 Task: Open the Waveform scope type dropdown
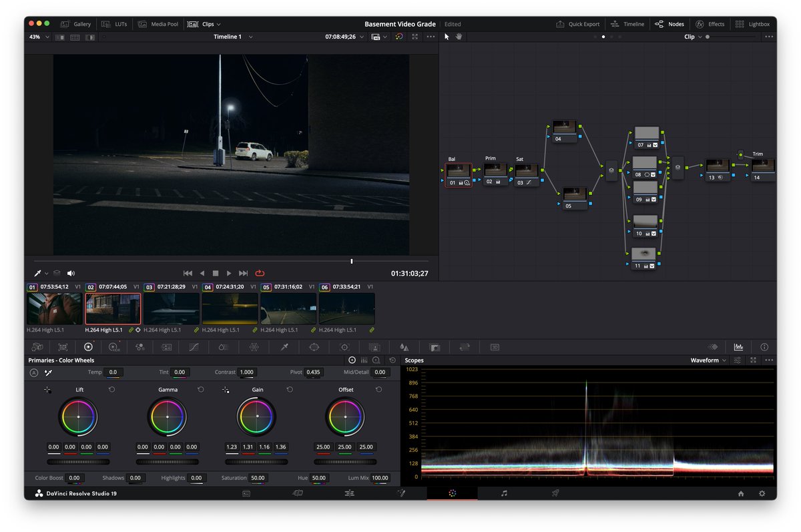pyautogui.click(x=708, y=360)
